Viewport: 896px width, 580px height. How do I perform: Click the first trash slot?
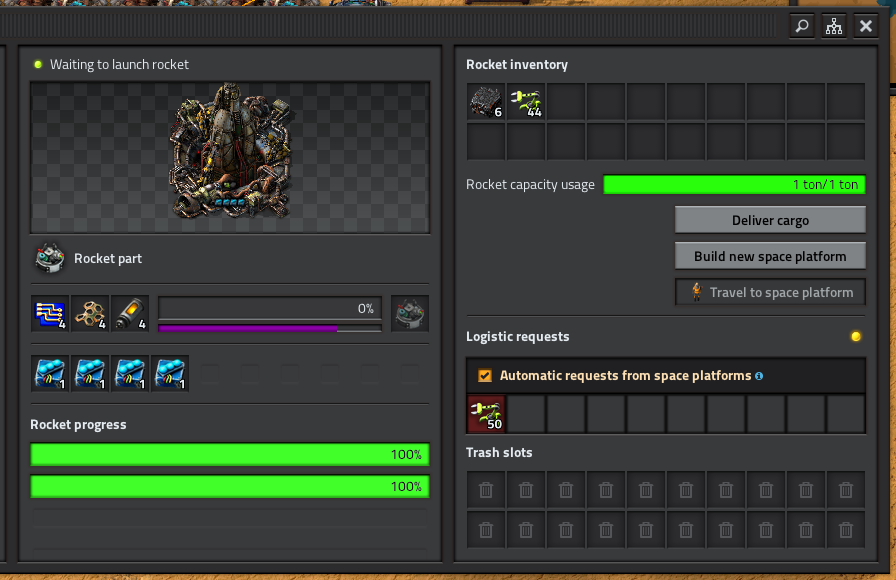click(x=486, y=490)
